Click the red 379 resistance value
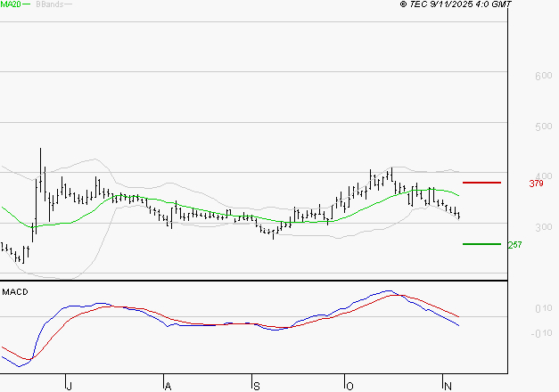Viewport: 559px width, 392px height. point(536,184)
